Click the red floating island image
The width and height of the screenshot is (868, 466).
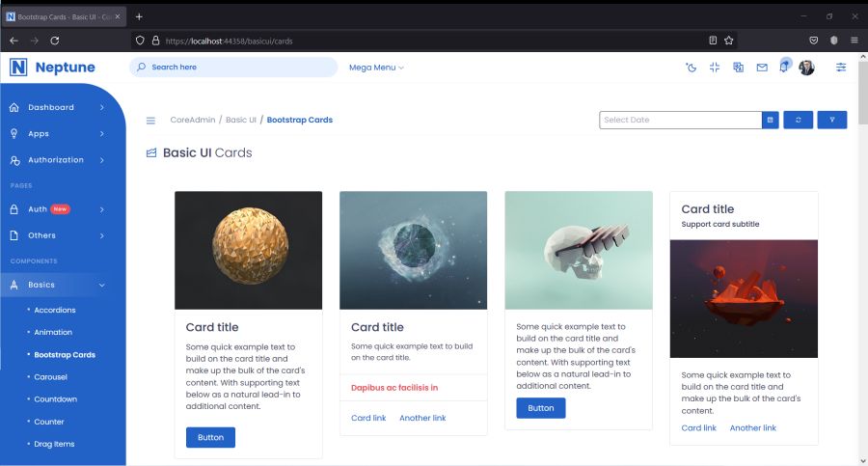744,299
